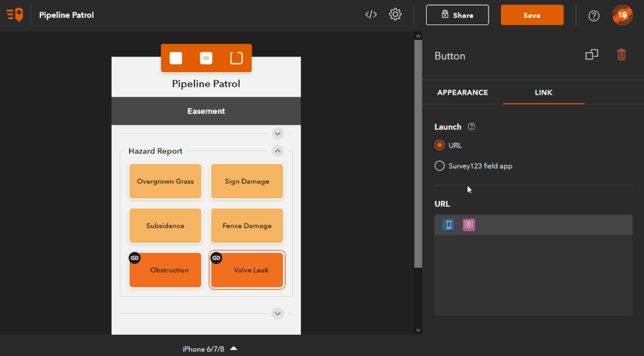Select the solid square icon in orange toolbar
The image size is (644, 356).
(176, 58)
